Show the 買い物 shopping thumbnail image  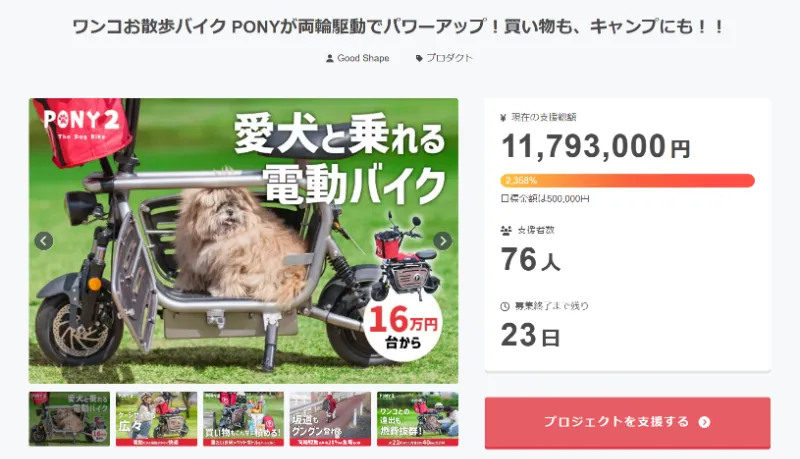coord(243,418)
